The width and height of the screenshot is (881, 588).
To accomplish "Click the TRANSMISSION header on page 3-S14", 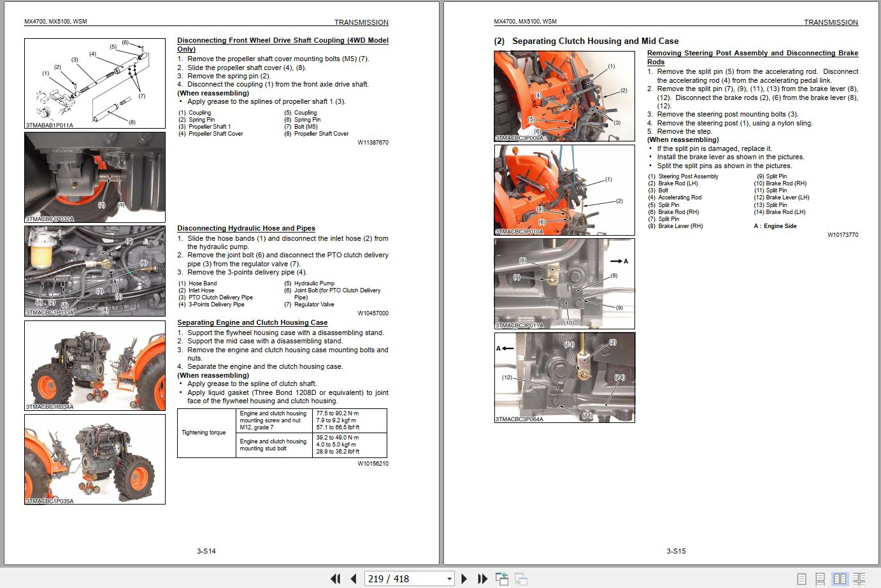I will 361,22.
